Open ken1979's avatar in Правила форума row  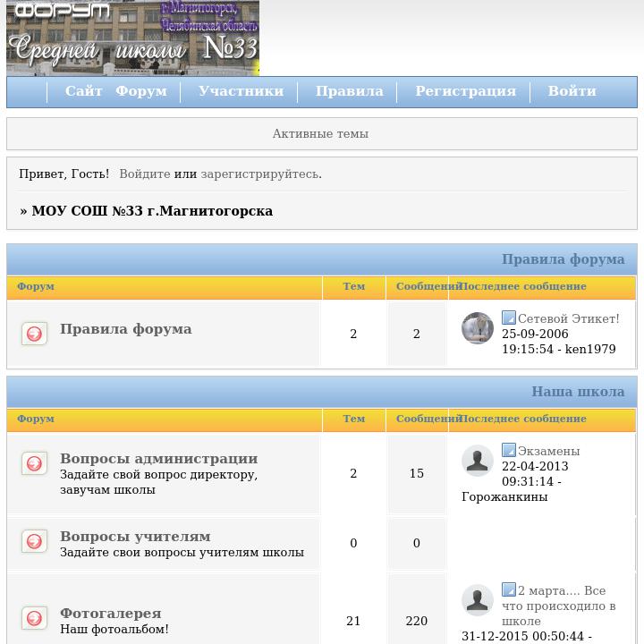(478, 328)
